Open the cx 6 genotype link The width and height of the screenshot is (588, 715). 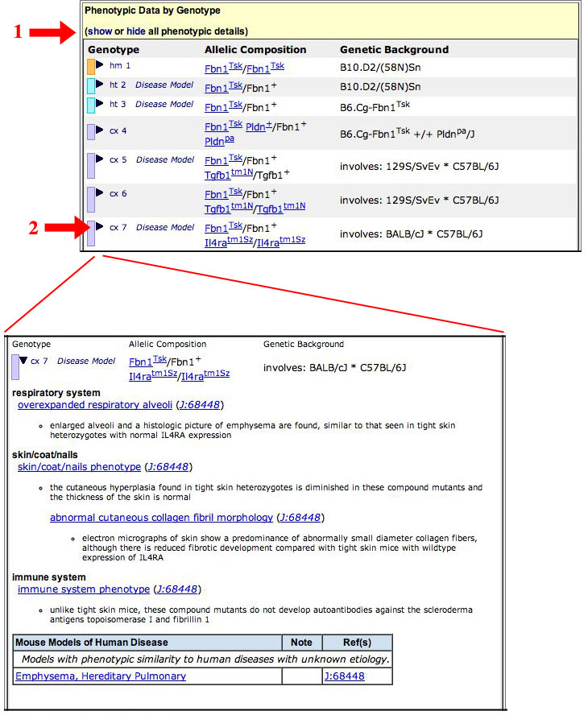tap(118, 194)
